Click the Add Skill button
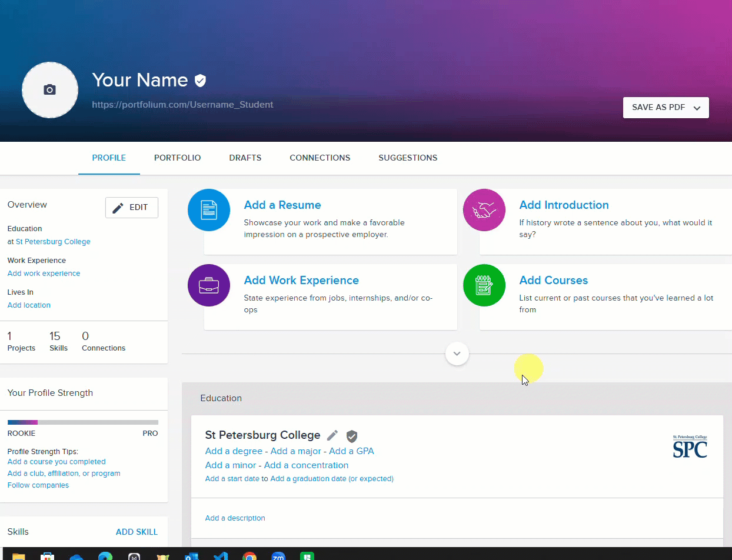This screenshot has height=560, width=732. point(137,532)
